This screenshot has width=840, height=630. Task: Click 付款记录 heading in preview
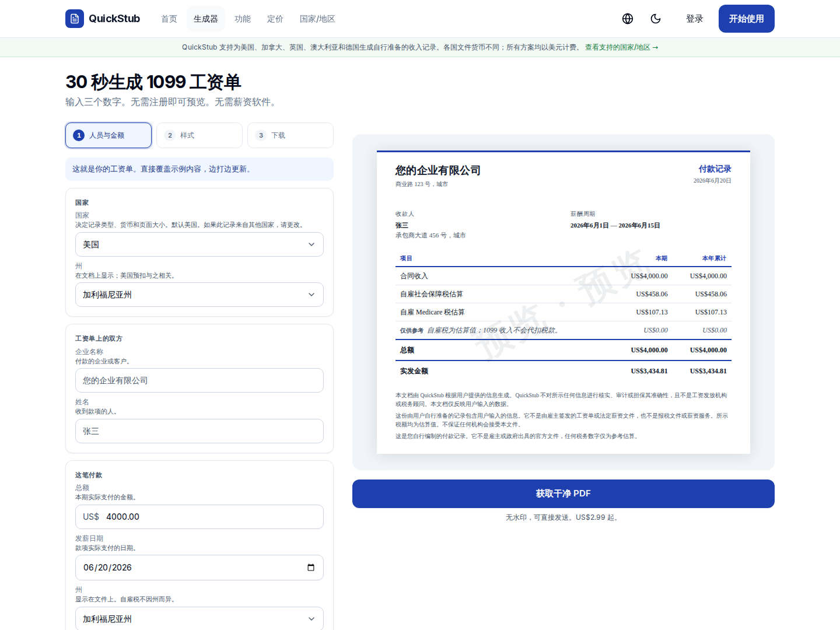[715, 169]
